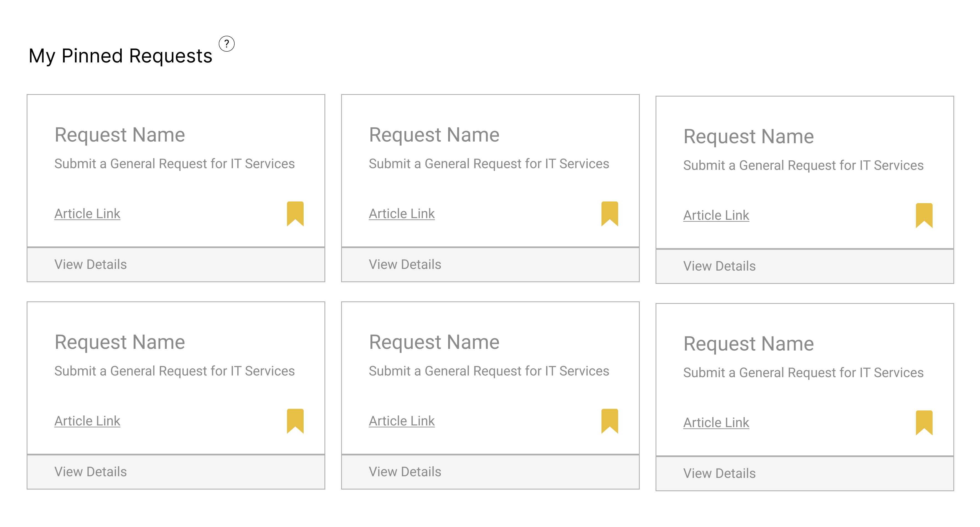Select Request Name title in bottom-middle card
The image size is (980, 527).
[434, 342]
